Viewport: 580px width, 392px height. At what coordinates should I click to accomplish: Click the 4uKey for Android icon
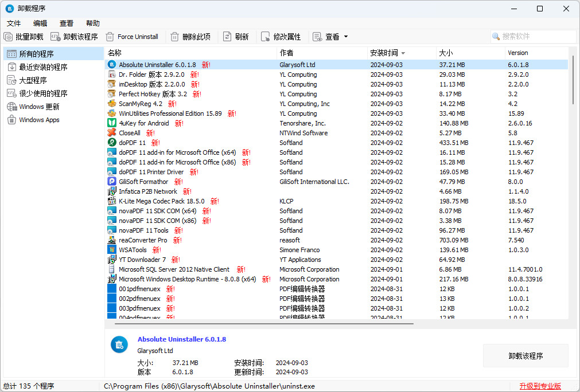pyautogui.click(x=112, y=123)
